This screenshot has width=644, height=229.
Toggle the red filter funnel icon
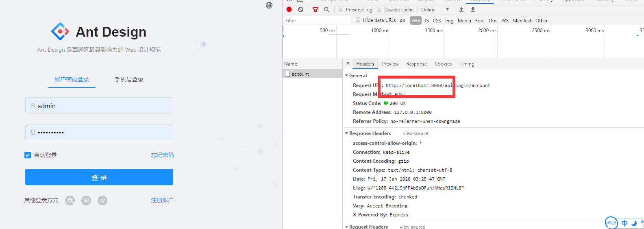pos(315,9)
